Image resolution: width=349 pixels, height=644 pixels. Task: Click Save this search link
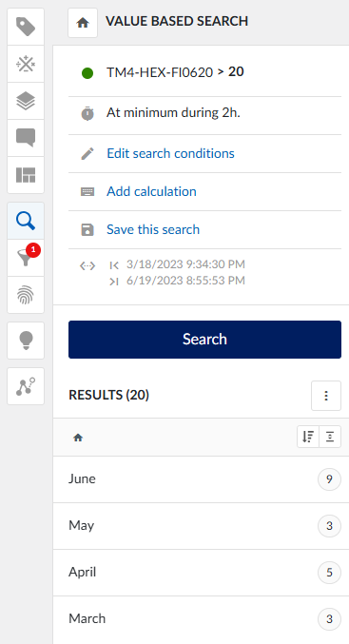pos(153,229)
